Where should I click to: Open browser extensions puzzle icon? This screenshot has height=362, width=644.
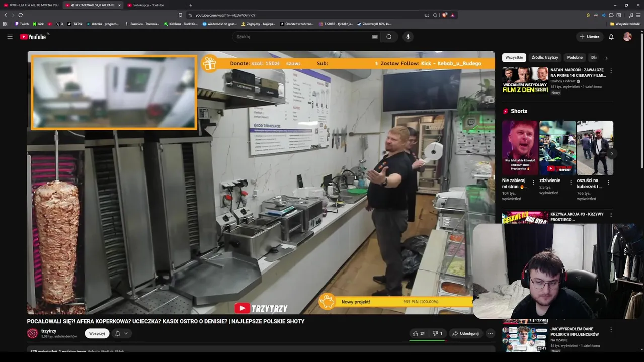[x=611, y=15]
